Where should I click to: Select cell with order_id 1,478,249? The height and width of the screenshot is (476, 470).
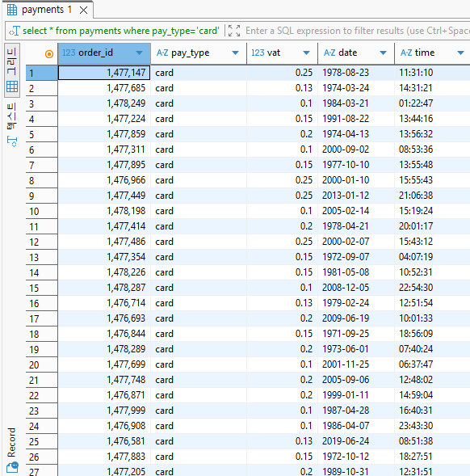pyautogui.click(x=104, y=103)
